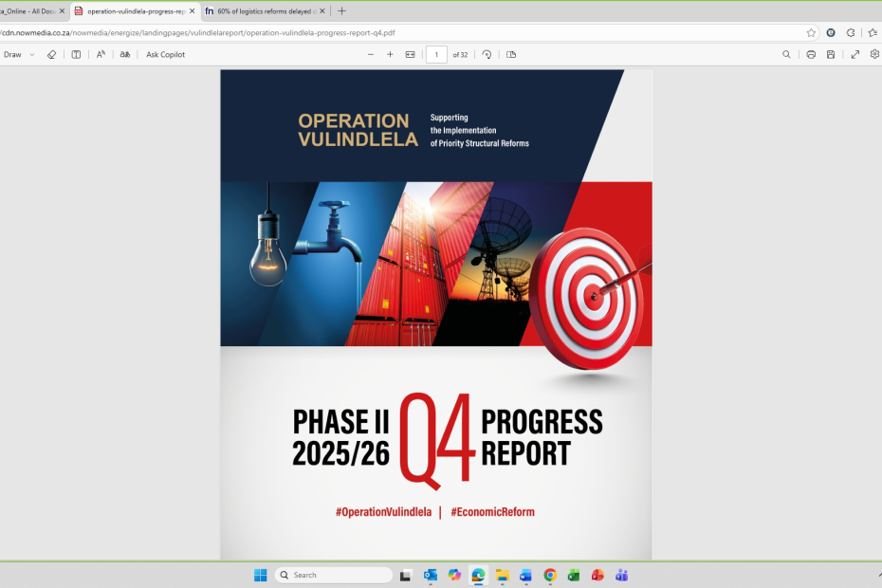Click the taskbar Search box
Image resolution: width=882 pixels, height=588 pixels.
click(x=334, y=575)
